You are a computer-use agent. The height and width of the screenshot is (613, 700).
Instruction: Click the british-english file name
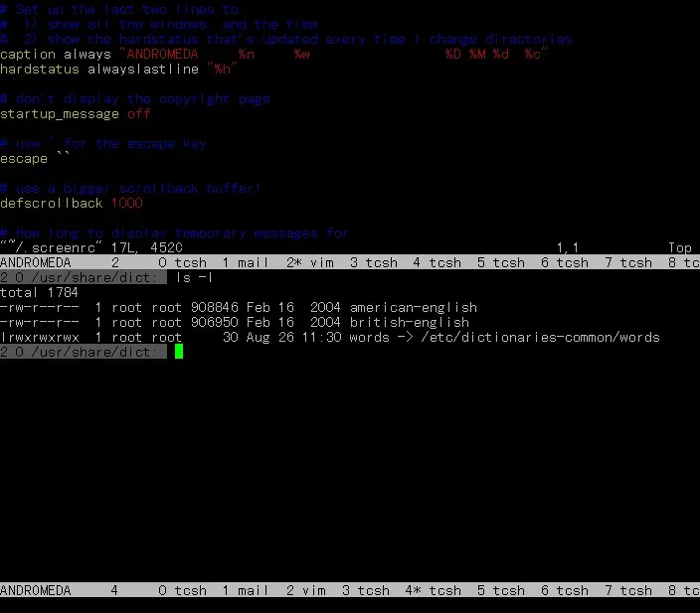tap(410, 322)
